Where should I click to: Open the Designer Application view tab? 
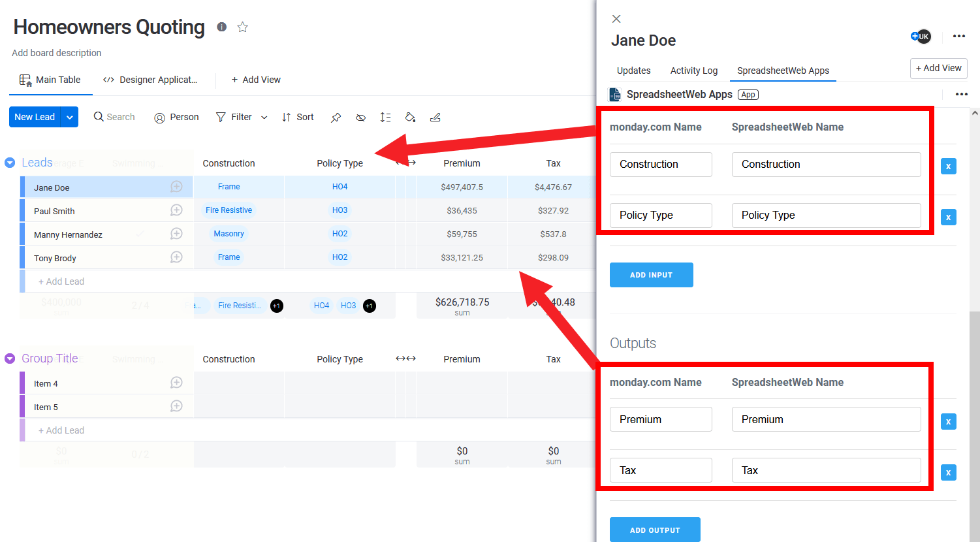(x=150, y=80)
